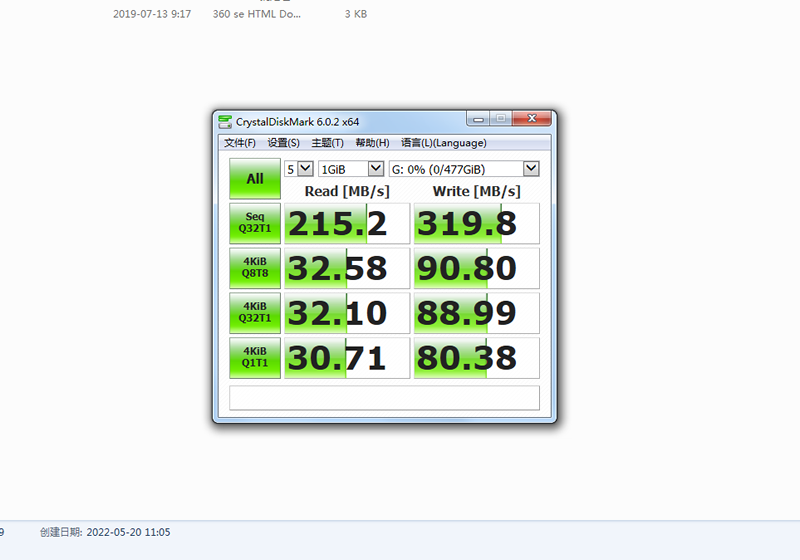Click the disabled maximize window button
800x560 pixels.
tap(501, 119)
